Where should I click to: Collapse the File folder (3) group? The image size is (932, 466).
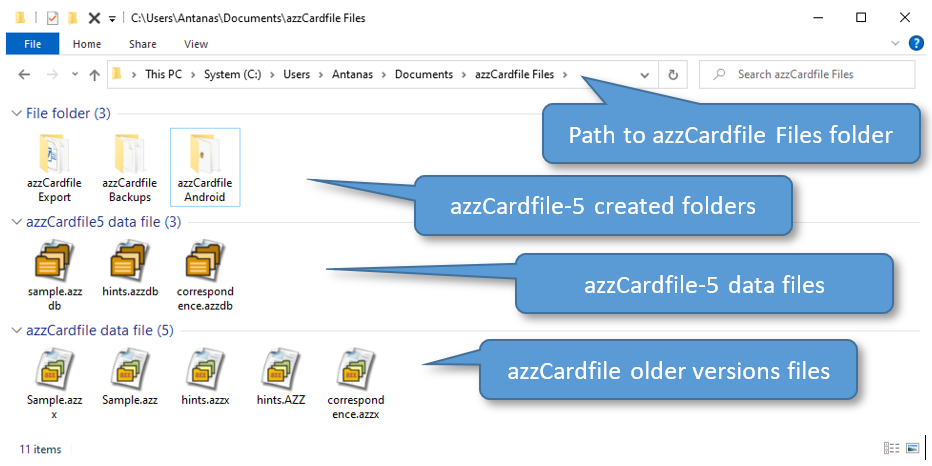point(16,113)
